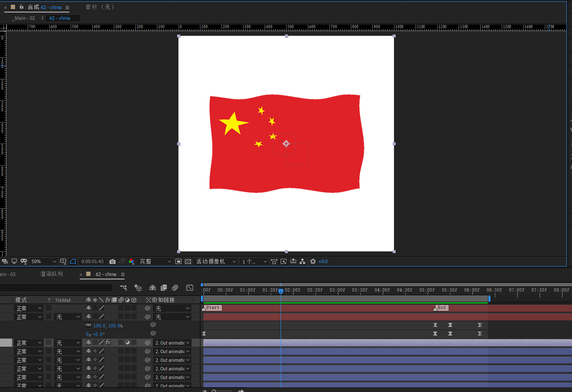Screen dimensions: 572x392
Task: Click the yellow tan composition label color swatch
Action: click(13, 7)
